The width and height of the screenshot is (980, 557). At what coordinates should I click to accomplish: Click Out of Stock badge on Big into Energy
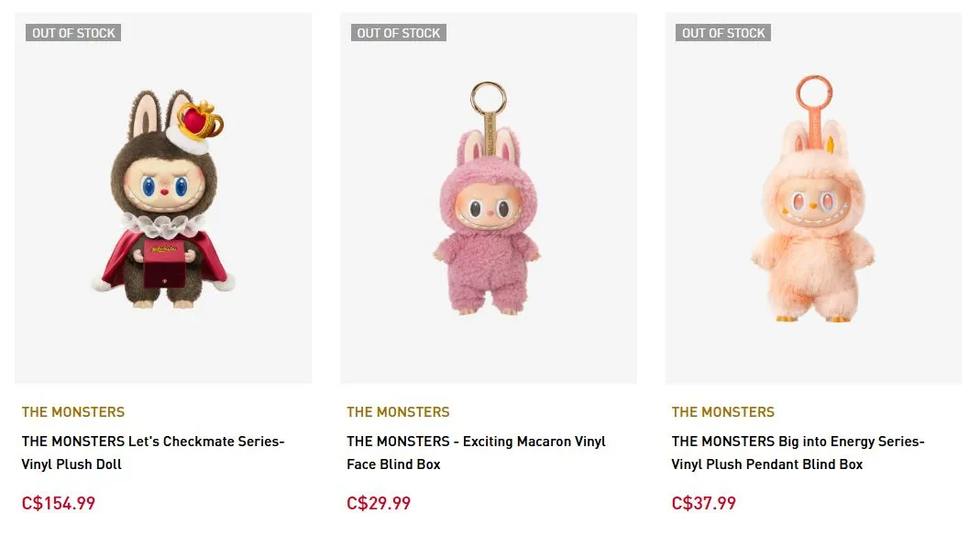(723, 33)
